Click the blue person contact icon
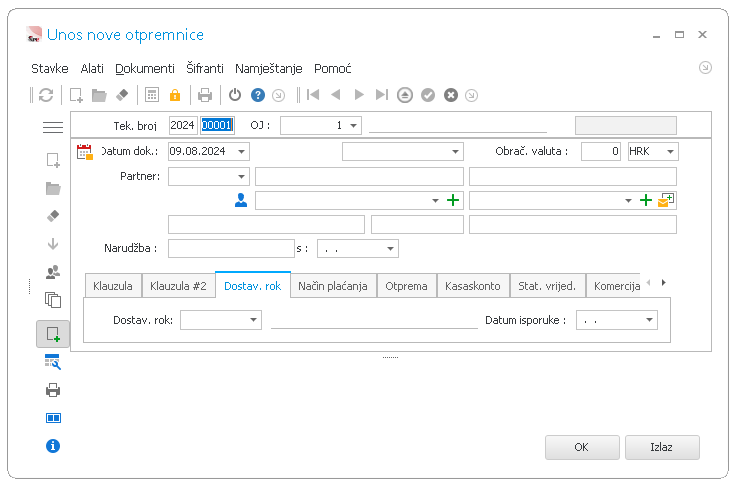 (x=241, y=200)
